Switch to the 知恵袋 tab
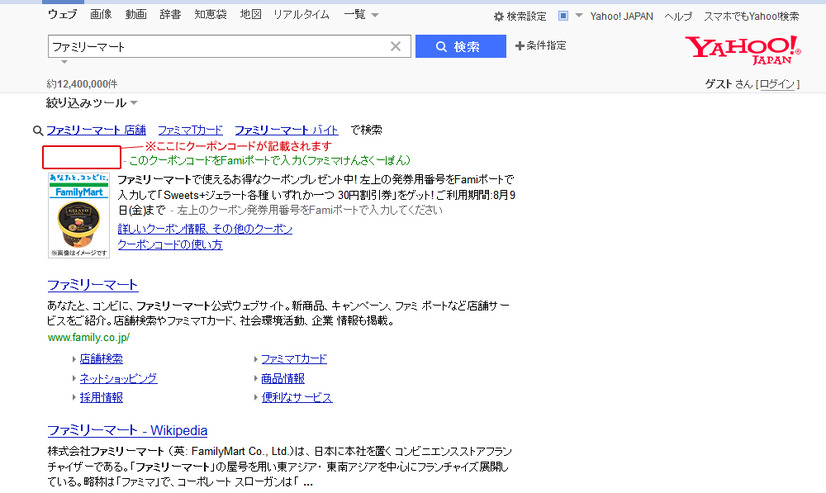 point(210,14)
